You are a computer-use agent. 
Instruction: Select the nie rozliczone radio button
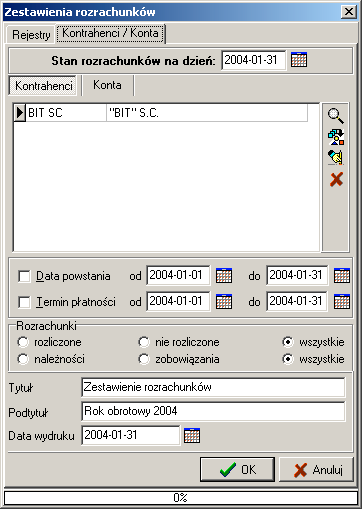coord(144,342)
